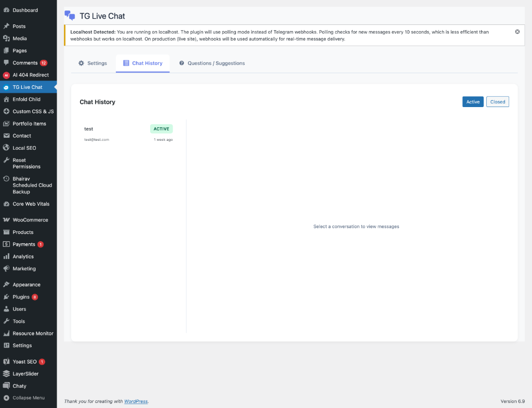Click the Local SEO globe icon
Image resolution: width=532 pixels, height=408 pixels.
[6, 148]
